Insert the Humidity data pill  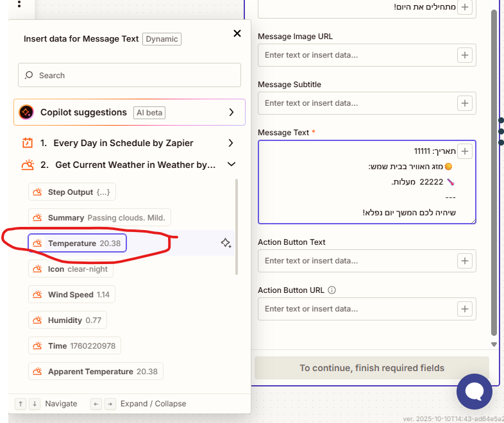coord(67,320)
